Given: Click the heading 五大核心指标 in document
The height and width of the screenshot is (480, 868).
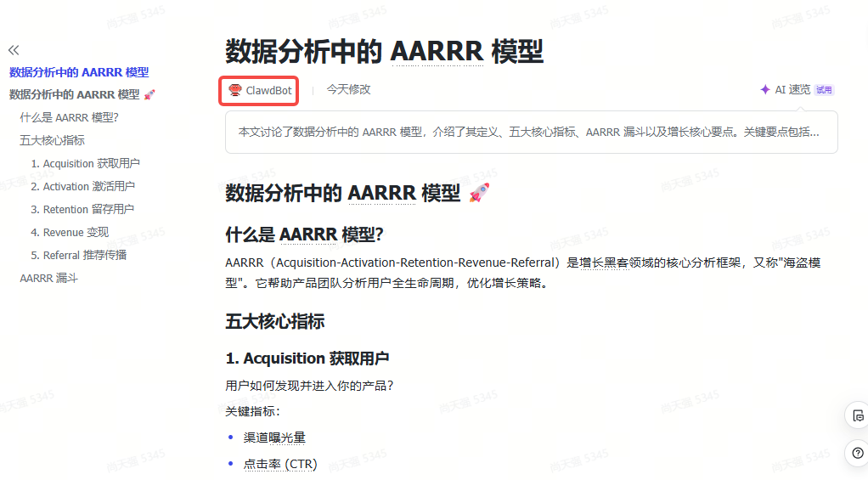Looking at the screenshot, I should 275,322.
